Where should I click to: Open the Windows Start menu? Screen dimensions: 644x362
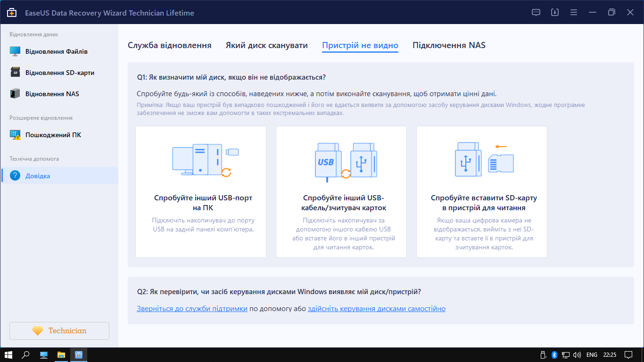[8, 354]
